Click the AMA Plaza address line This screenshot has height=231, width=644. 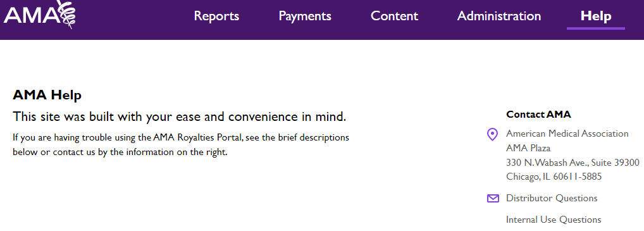pyautogui.click(x=528, y=148)
